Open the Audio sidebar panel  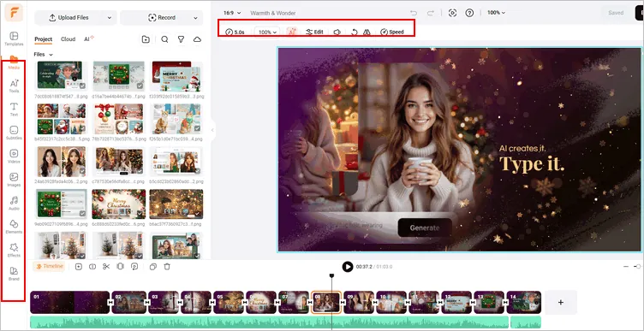tap(14, 203)
